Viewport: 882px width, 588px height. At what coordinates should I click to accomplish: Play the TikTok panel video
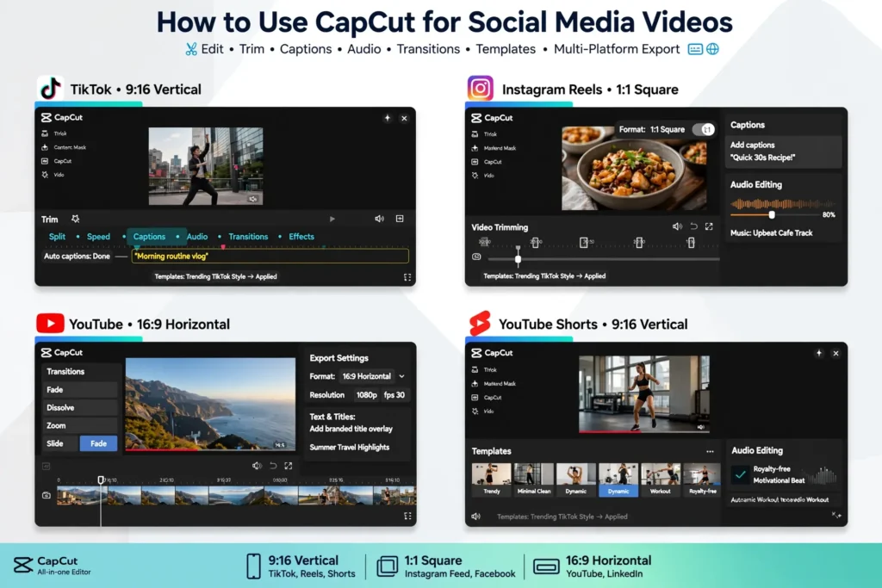point(332,219)
